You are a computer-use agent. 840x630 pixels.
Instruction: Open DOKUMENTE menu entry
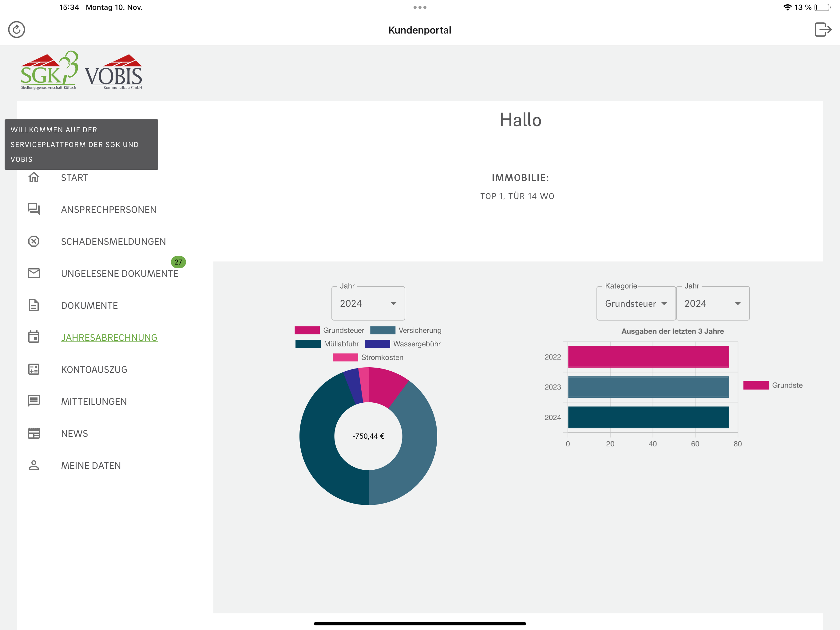click(x=89, y=305)
